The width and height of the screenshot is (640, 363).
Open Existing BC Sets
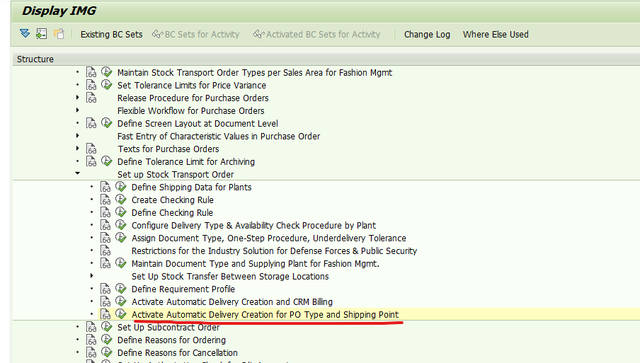(x=111, y=34)
